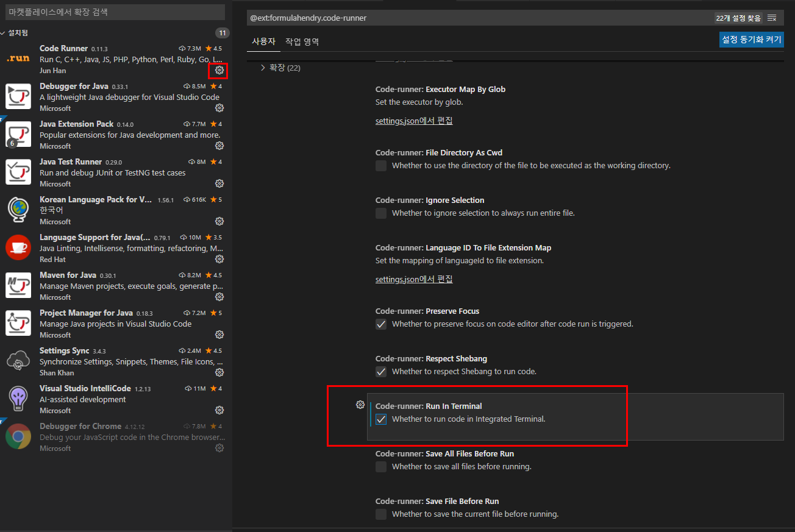
Task: Click the 한국어 description text
Action: [x=51, y=210]
